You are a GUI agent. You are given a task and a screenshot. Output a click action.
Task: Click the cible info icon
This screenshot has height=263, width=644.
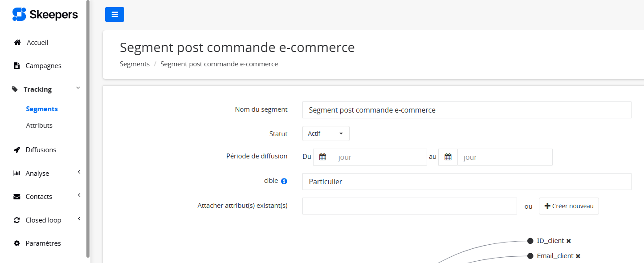pyautogui.click(x=284, y=181)
